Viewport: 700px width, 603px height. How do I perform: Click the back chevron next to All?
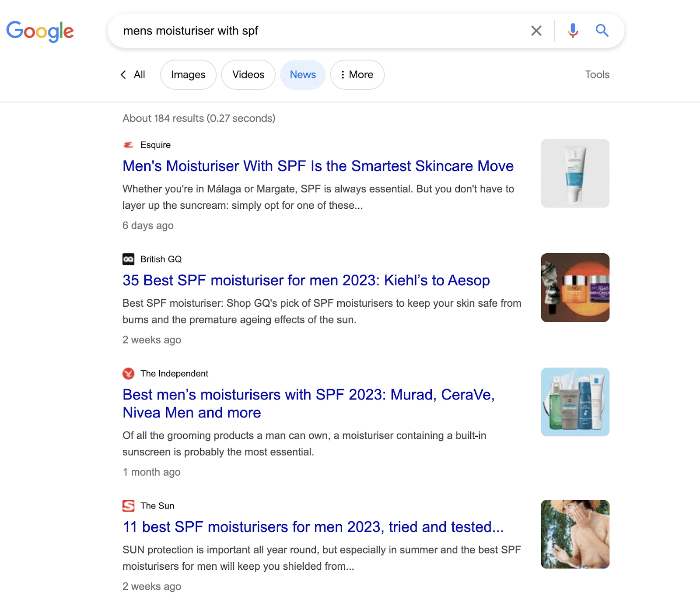pyautogui.click(x=123, y=74)
